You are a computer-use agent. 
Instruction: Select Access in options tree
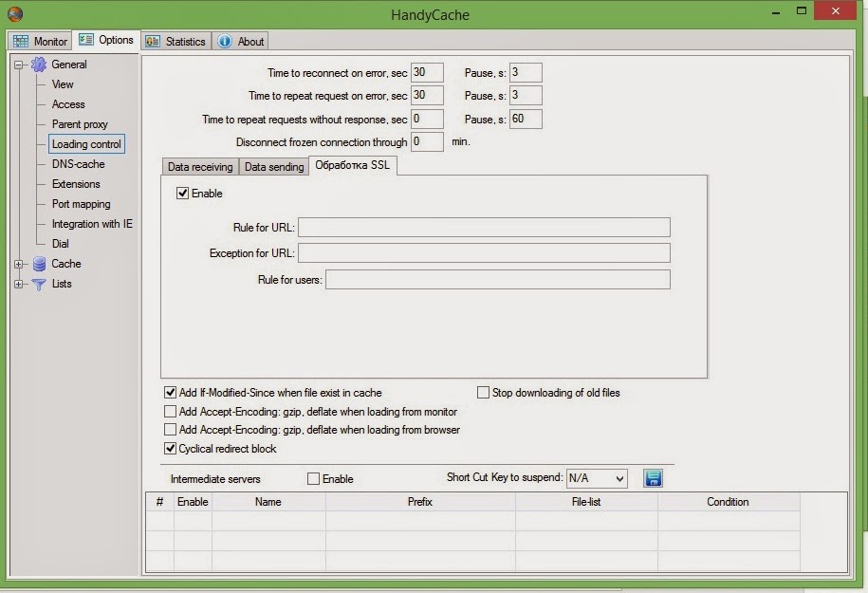(x=68, y=104)
